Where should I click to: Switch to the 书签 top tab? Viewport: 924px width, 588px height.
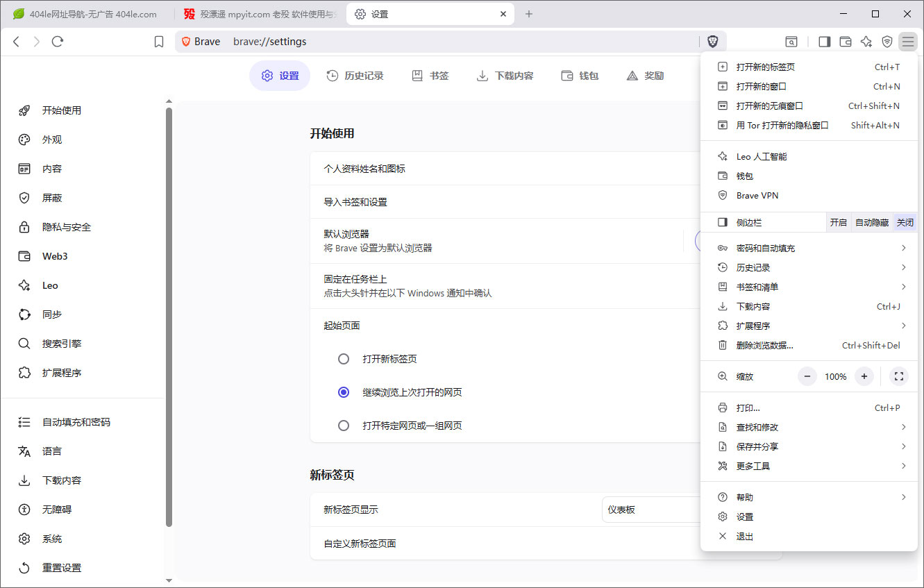(x=430, y=76)
